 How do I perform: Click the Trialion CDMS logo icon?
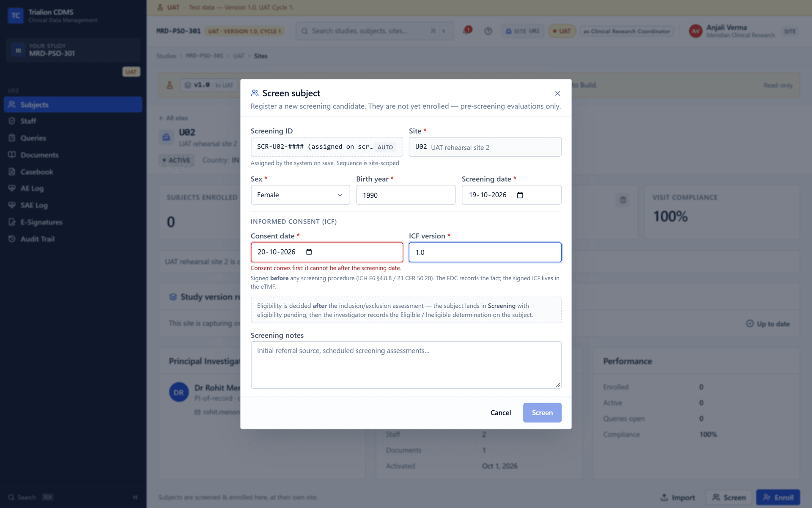point(16,16)
